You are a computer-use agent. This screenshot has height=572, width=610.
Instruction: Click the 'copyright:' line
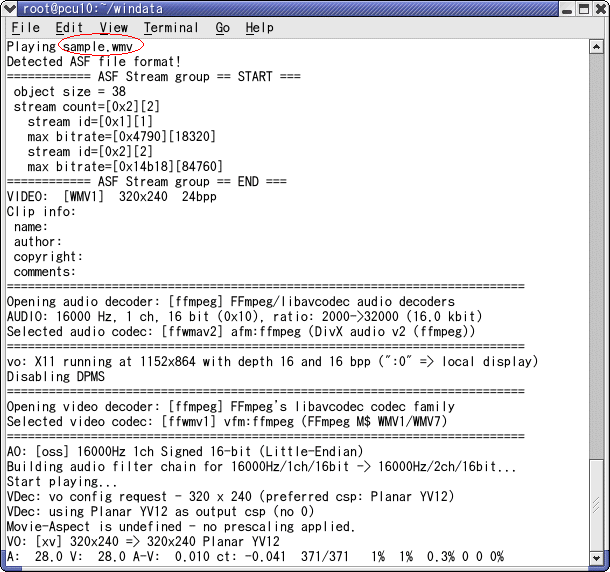(48, 257)
